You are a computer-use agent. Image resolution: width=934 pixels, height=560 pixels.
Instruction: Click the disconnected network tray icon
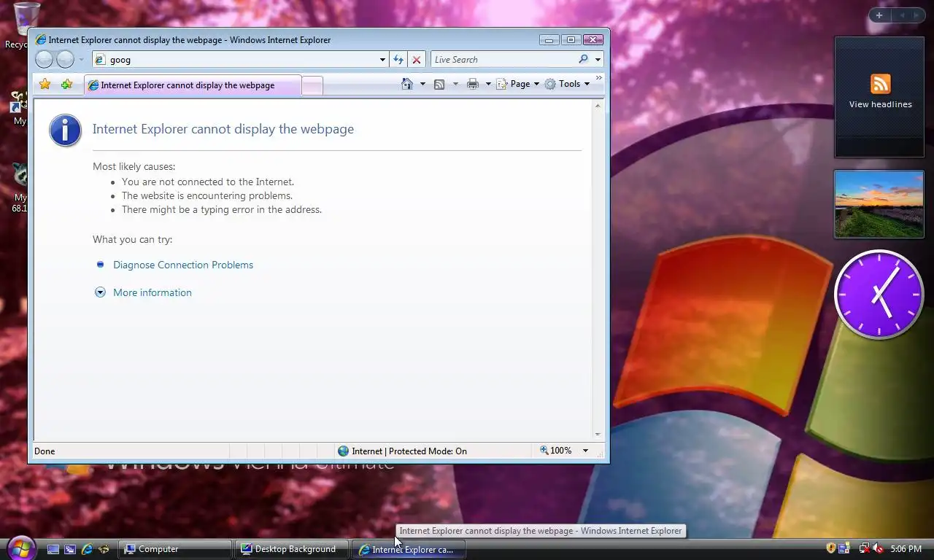[864, 548]
